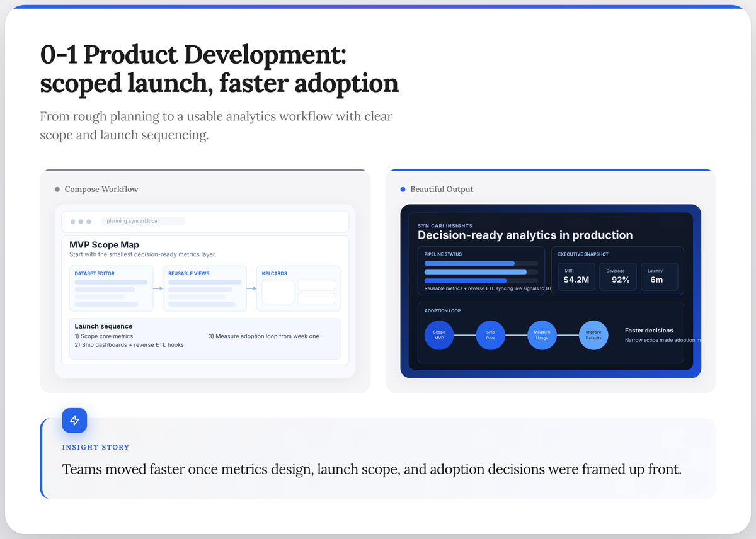Click the lightning bolt Insight Story icon

point(74,420)
